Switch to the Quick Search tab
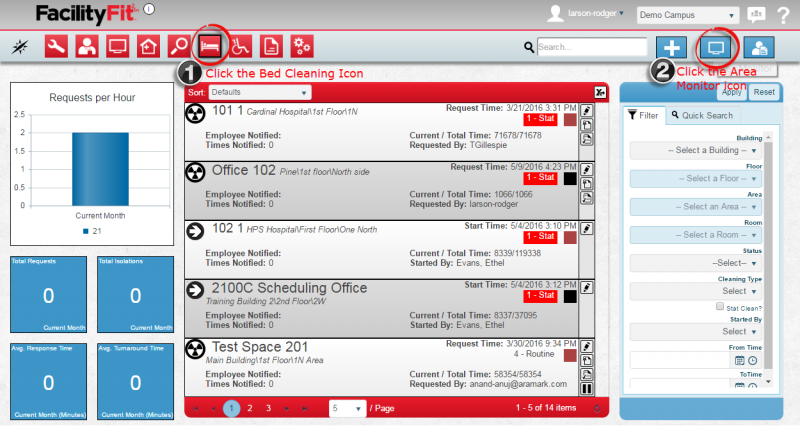The image size is (800, 440). pyautogui.click(x=701, y=116)
